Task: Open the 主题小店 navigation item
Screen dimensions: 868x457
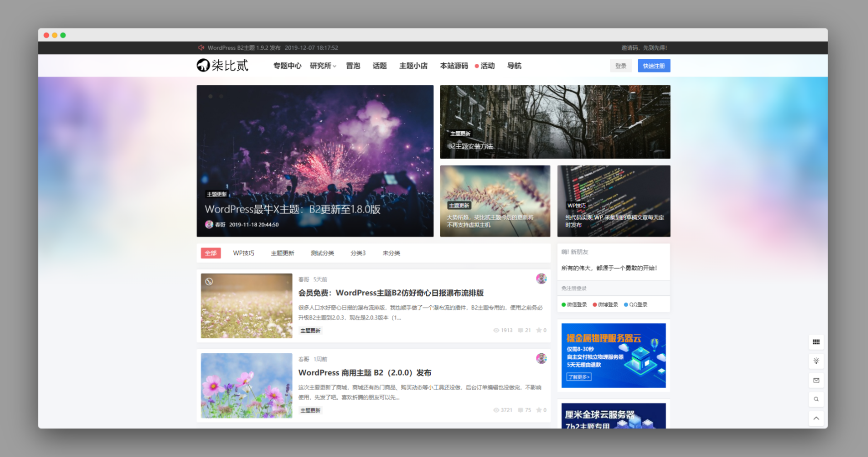Action: click(414, 65)
